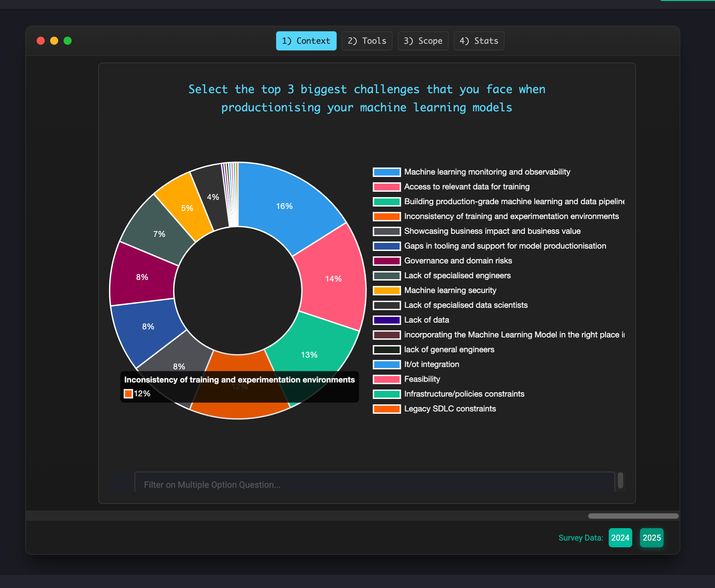
Task: Click the vertical scrollbar beside filter box
Action: click(620, 480)
